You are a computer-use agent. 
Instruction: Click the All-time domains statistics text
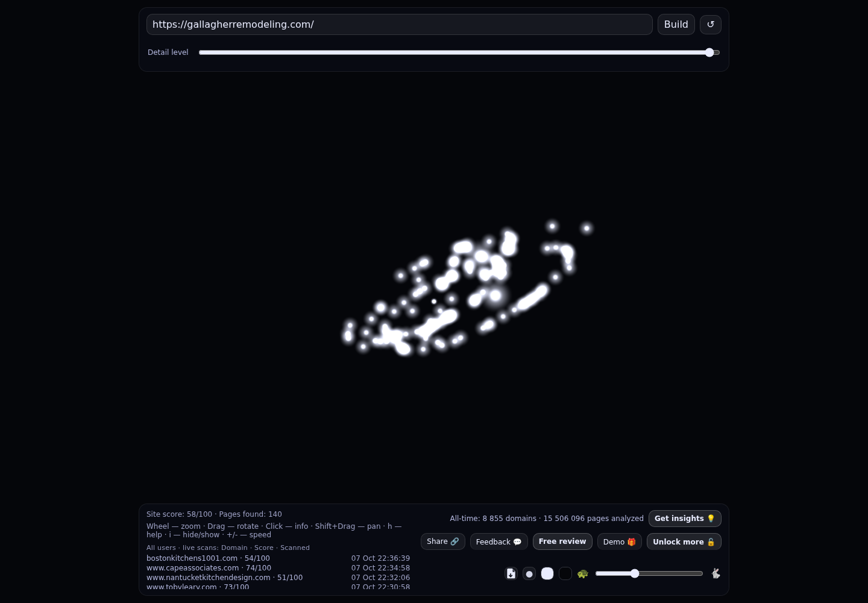coord(547,519)
